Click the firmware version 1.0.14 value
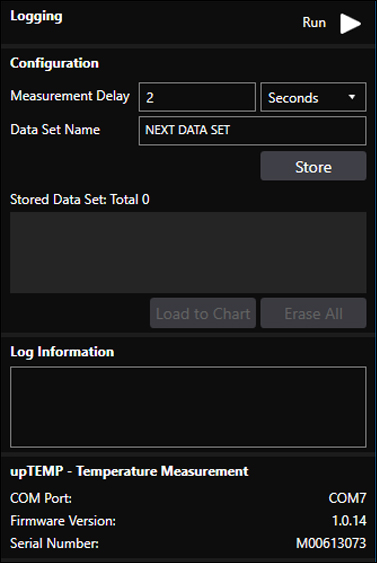Image resolution: width=377 pixels, height=563 pixels. pyautogui.click(x=349, y=521)
